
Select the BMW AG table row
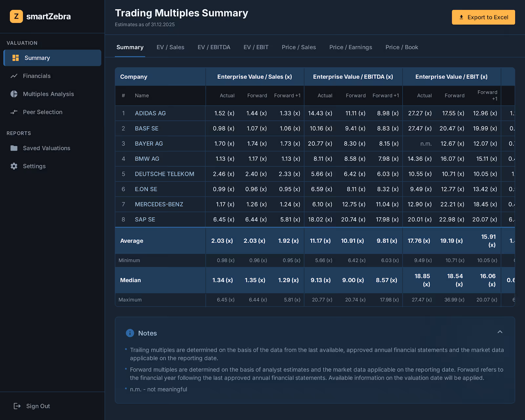pos(147,159)
